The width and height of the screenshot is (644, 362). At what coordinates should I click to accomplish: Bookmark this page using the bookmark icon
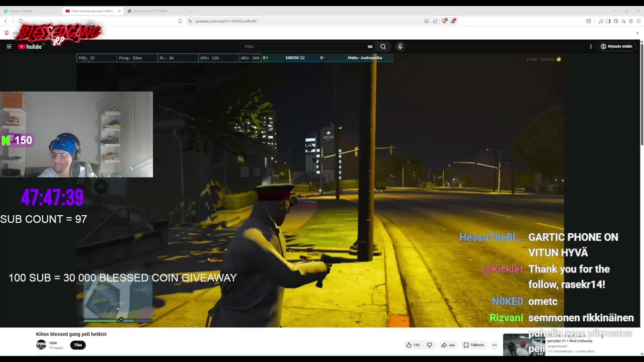coord(180,21)
